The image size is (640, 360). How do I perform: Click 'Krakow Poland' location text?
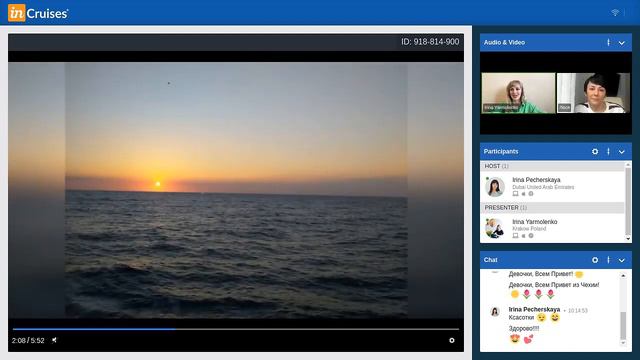529,229
